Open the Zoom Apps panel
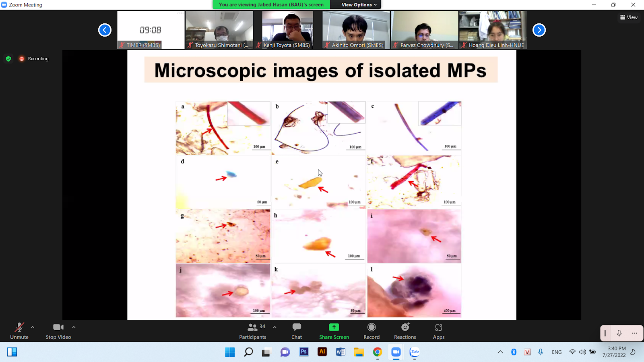Screen dimensions: 644x362 coord(439,331)
